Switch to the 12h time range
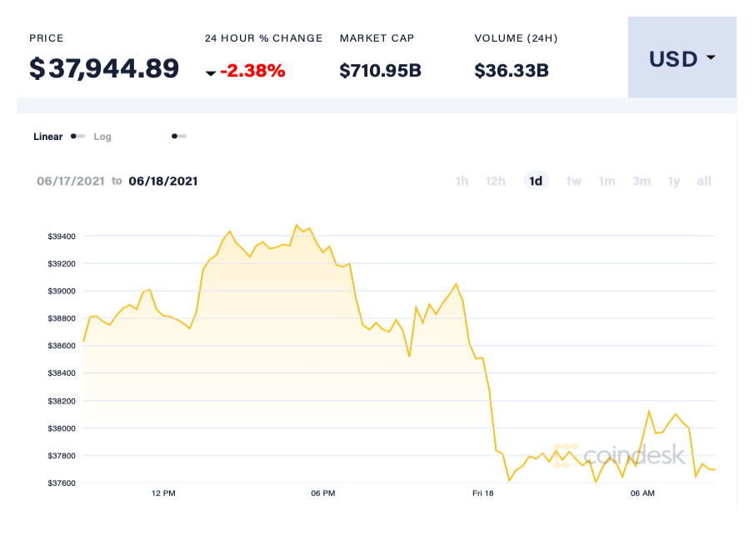Viewport: 754px width, 560px height. [x=496, y=181]
